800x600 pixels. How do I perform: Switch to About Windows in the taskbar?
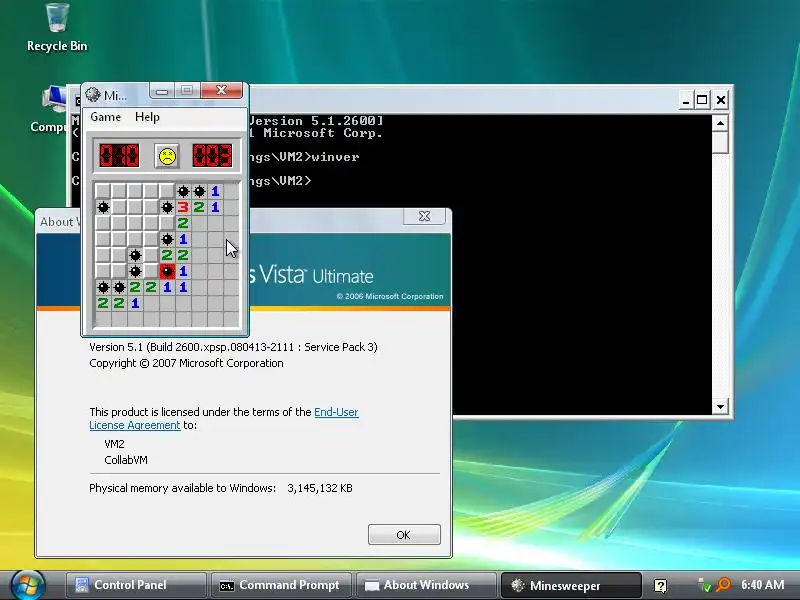[426, 585]
